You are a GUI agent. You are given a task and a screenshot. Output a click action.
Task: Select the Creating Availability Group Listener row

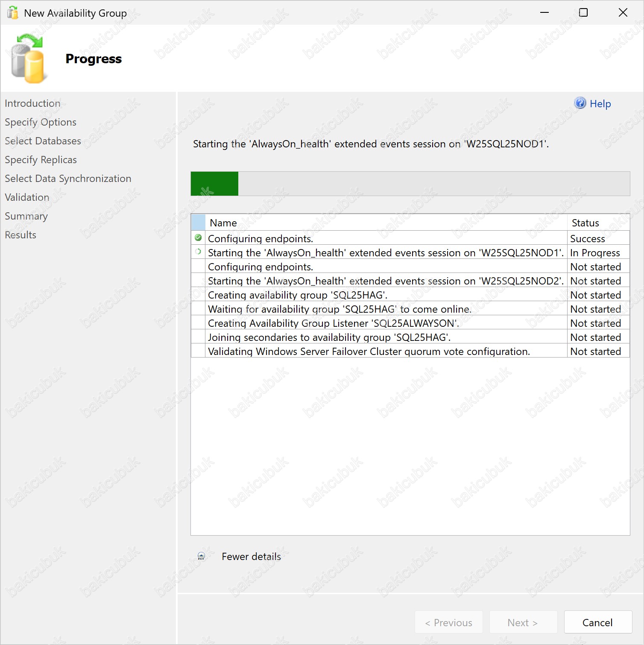tap(333, 323)
